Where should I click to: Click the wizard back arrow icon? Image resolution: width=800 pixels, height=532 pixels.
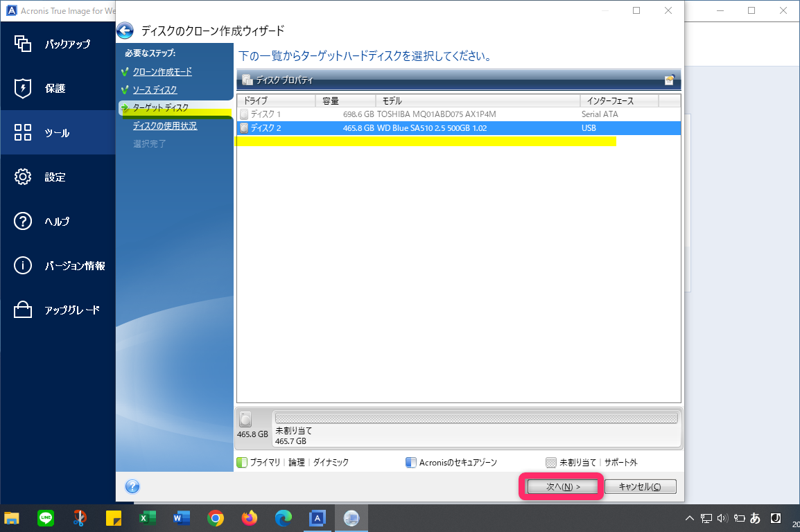pyautogui.click(x=125, y=31)
